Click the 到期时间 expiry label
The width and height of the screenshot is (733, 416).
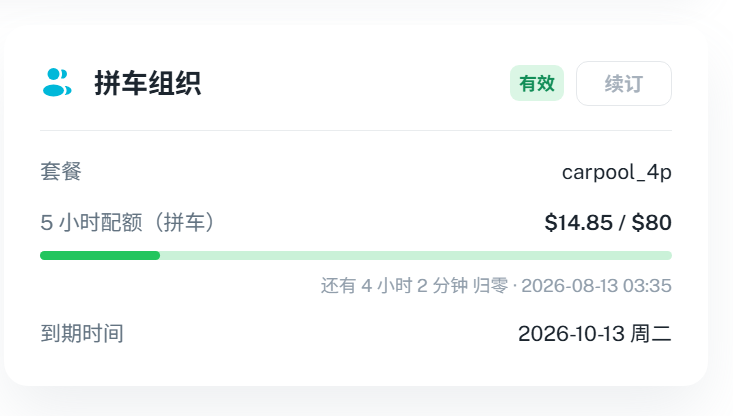82,334
